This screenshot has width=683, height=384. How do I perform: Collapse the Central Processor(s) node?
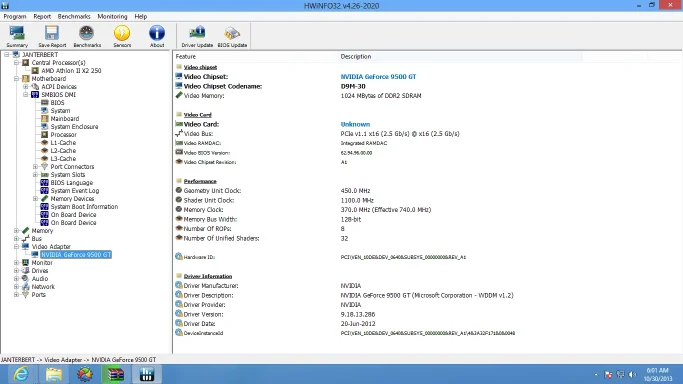click(16, 63)
